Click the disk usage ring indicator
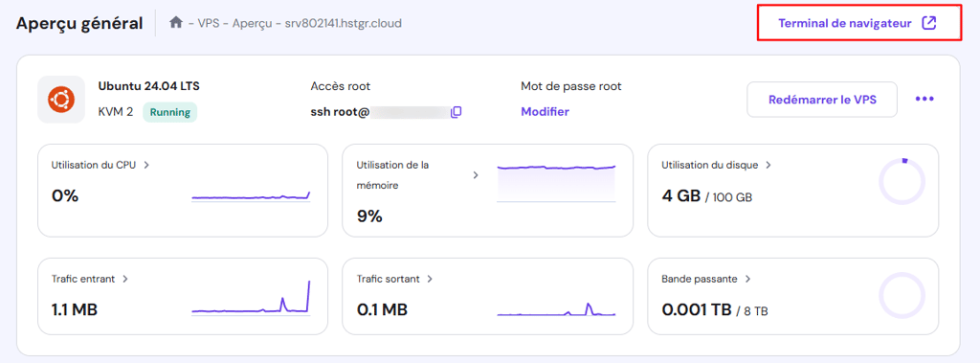 [902, 181]
